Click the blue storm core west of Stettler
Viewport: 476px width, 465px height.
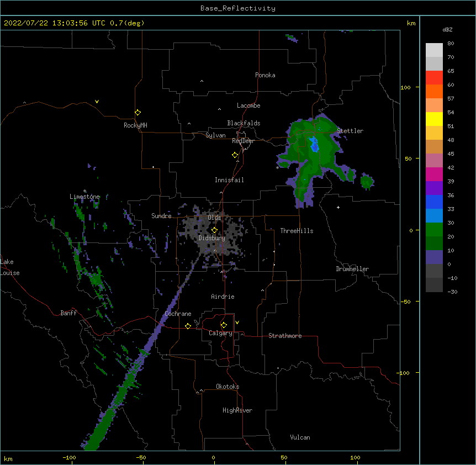coord(314,144)
